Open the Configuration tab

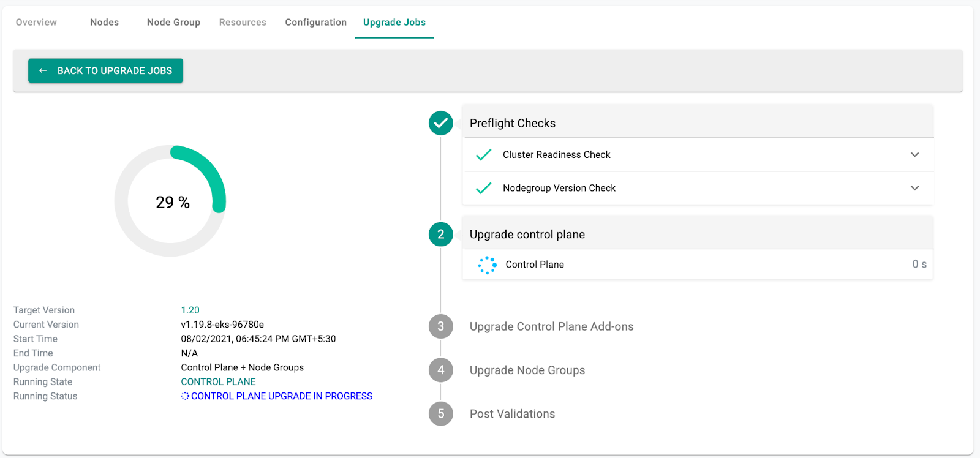tap(315, 22)
